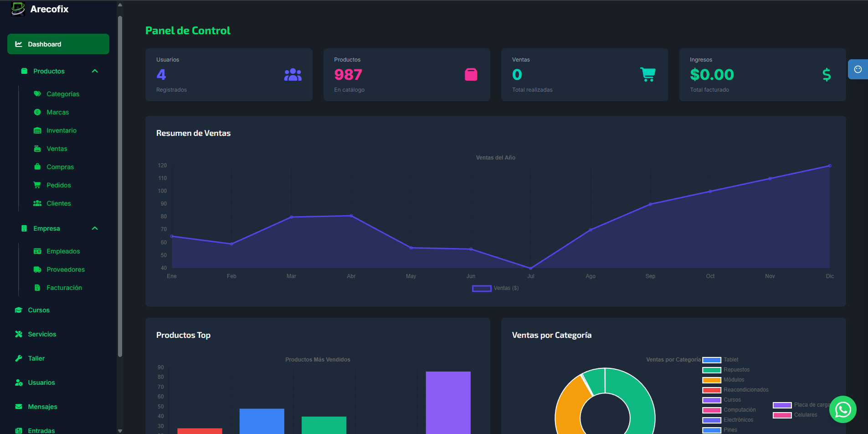868x434 pixels.
Task: Click the Tablet blue color swatch
Action: [711, 360]
